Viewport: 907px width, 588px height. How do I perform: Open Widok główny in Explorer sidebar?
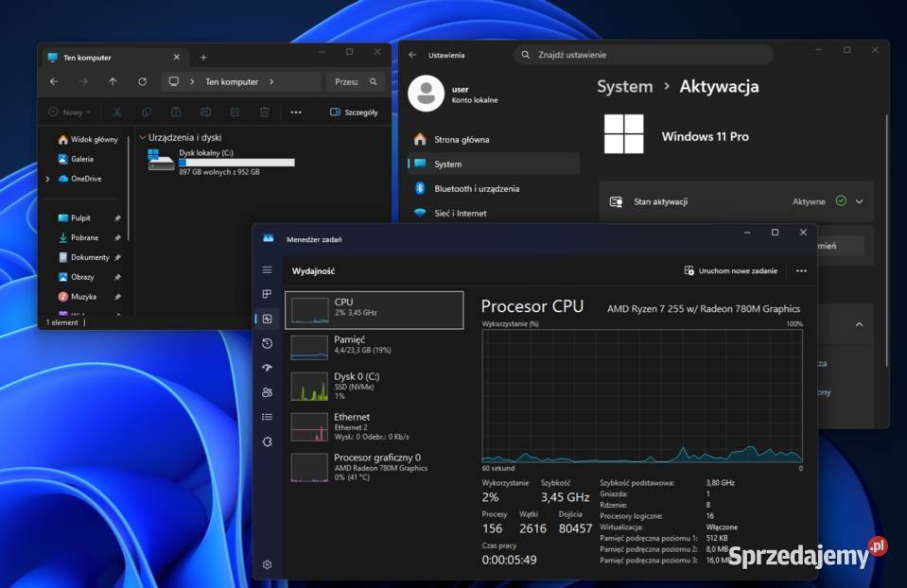pyautogui.click(x=87, y=139)
